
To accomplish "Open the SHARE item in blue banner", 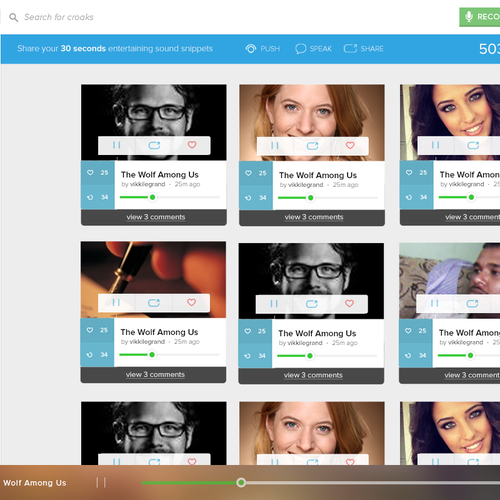I will [364, 49].
